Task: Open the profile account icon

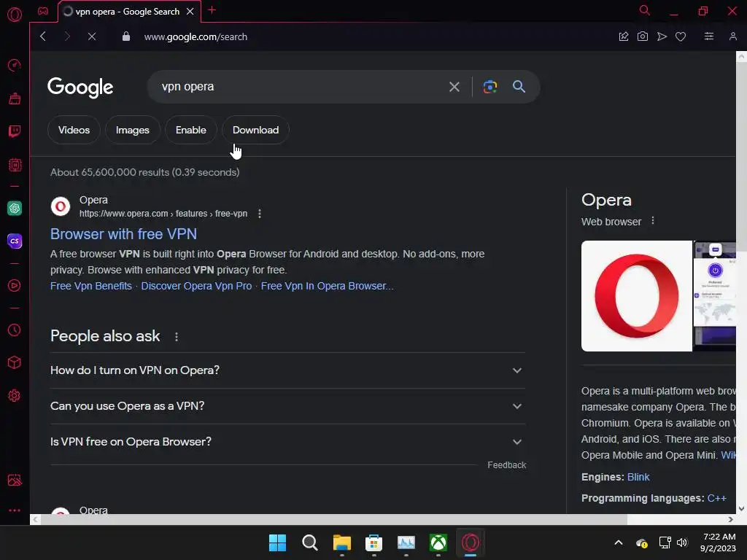Action: 732,36
